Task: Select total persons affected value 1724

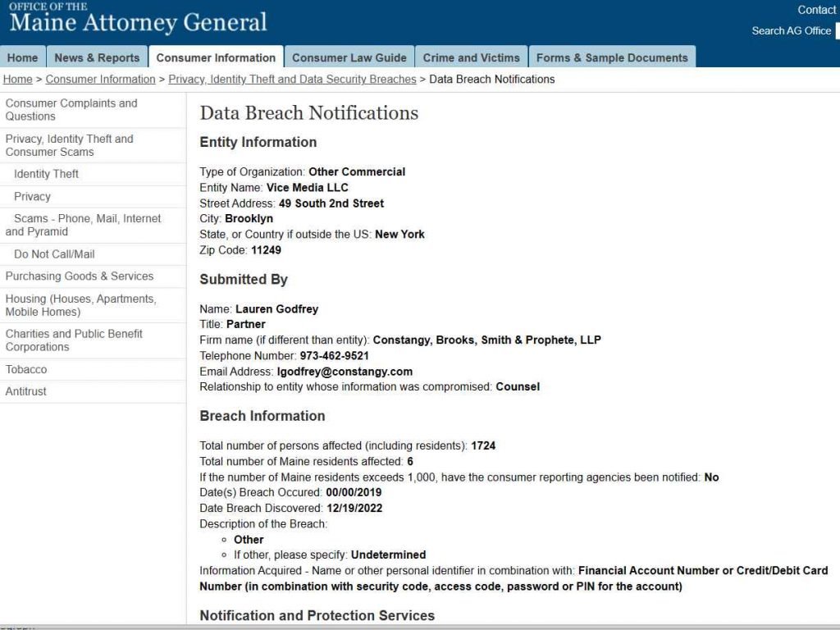Action: (x=483, y=445)
